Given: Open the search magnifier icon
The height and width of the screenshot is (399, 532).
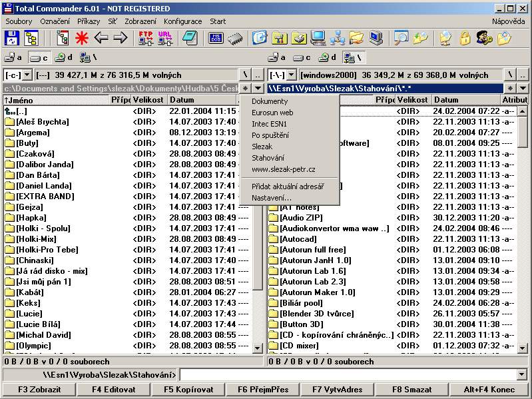Looking at the screenshot, I should (x=401, y=38).
